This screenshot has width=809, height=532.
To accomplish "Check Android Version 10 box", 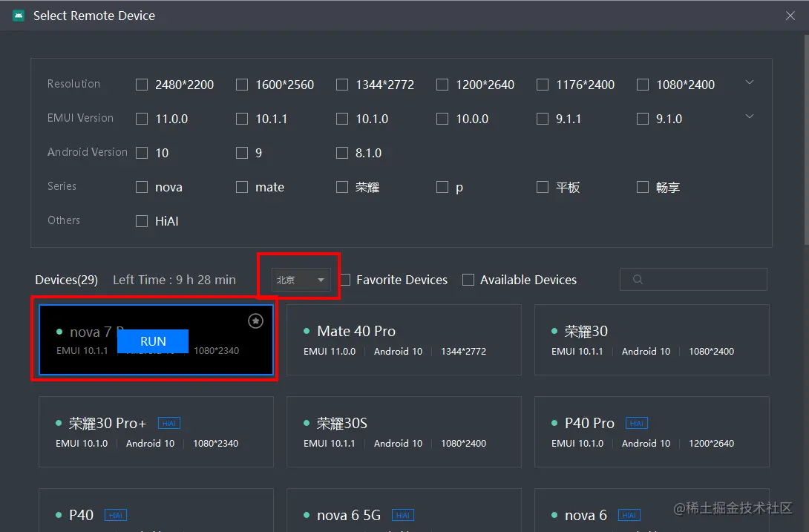I will click(x=141, y=153).
